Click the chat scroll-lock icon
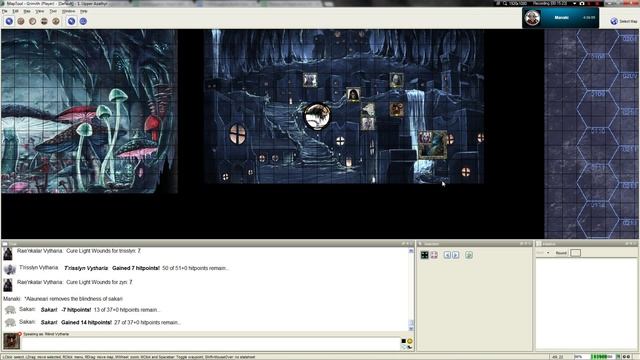 pyautogui.click(x=404, y=347)
